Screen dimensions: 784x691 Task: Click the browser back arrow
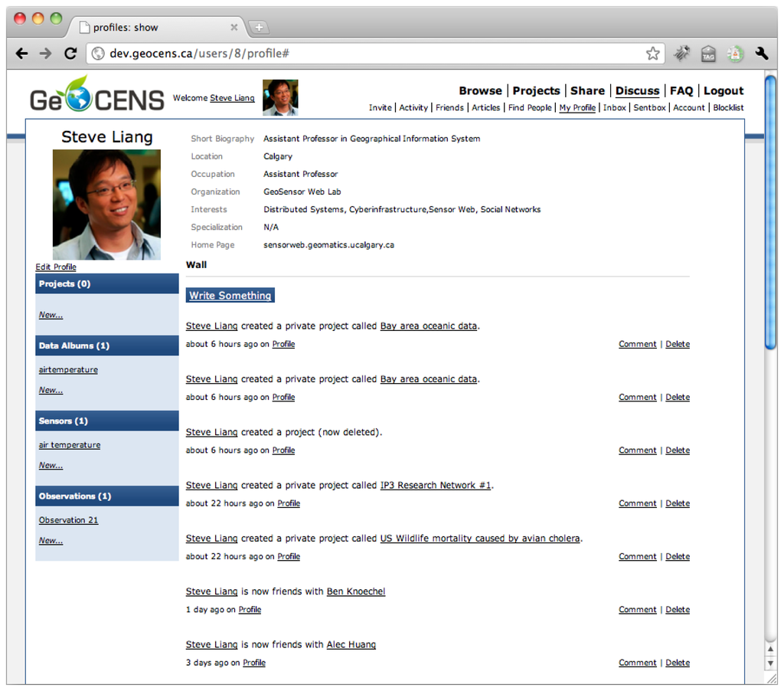(x=21, y=54)
